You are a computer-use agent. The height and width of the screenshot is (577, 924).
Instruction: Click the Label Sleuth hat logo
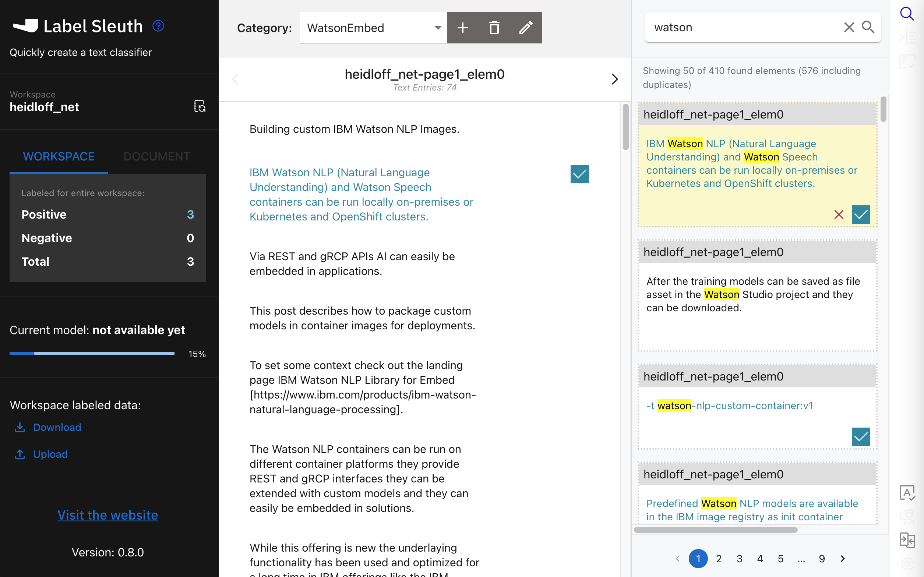[25, 26]
